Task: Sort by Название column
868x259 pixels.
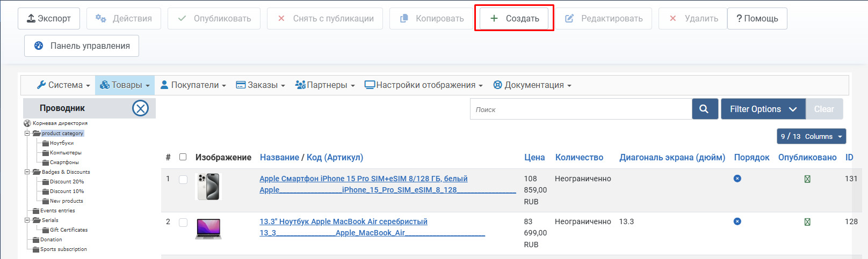Action: (279, 157)
